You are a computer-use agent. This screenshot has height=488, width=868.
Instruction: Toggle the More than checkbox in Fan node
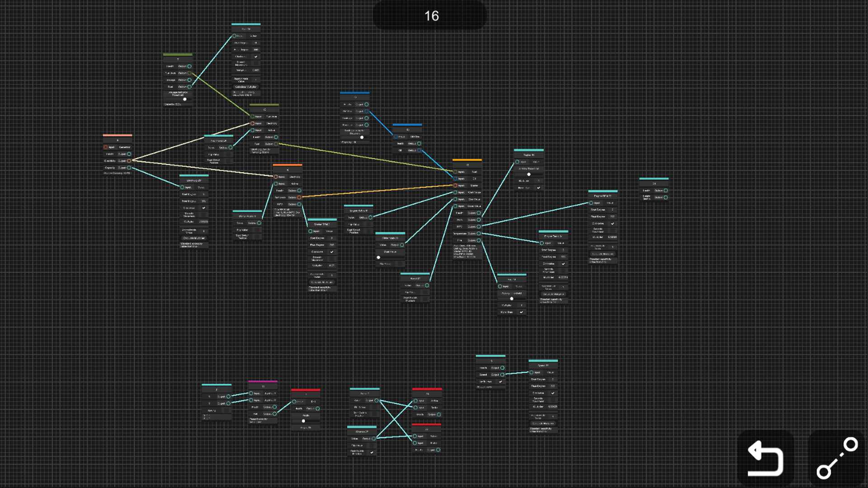pos(521,312)
